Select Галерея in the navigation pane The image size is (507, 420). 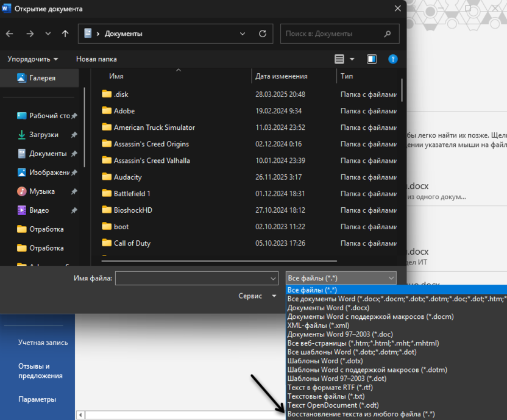[40, 78]
